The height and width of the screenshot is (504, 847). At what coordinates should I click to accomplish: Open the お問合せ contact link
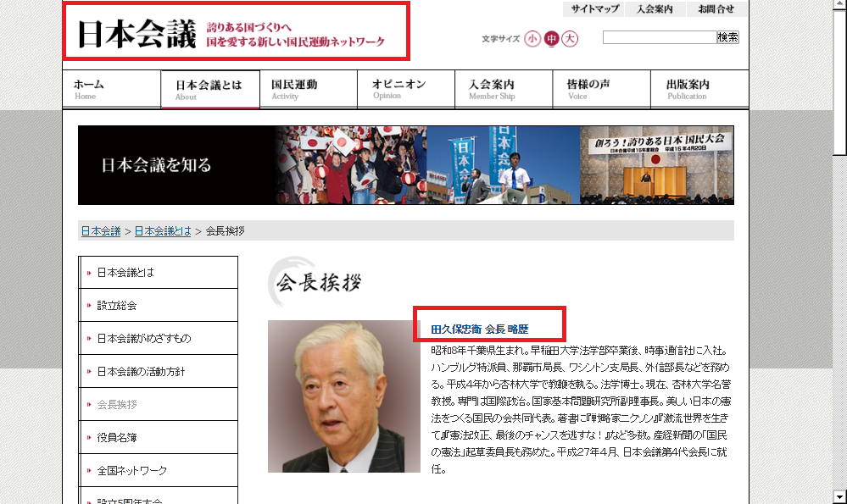coord(716,9)
